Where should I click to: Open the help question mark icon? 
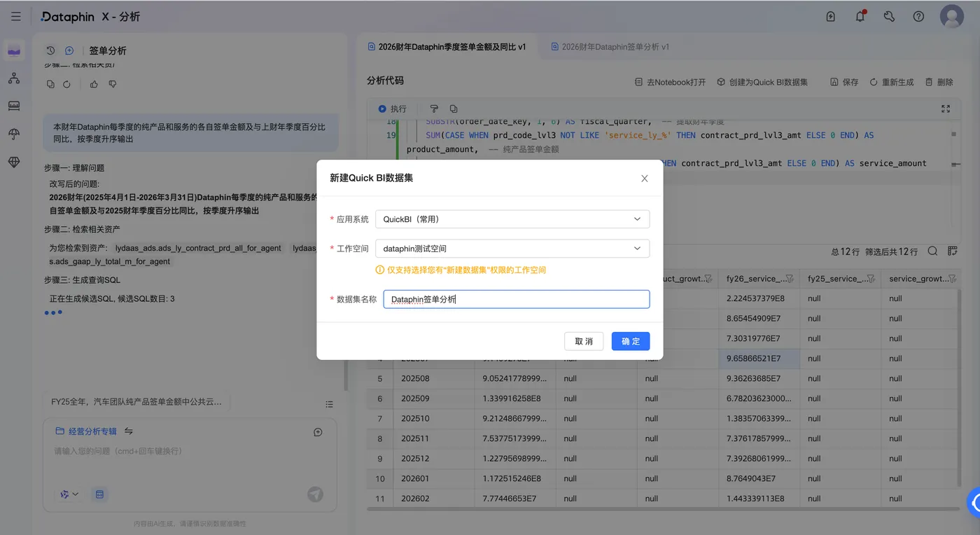[918, 16]
